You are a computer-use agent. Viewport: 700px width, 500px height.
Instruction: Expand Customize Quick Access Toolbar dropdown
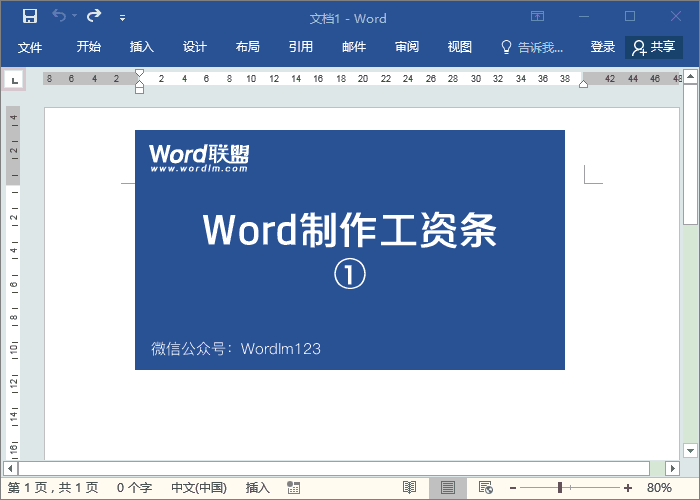(x=122, y=18)
